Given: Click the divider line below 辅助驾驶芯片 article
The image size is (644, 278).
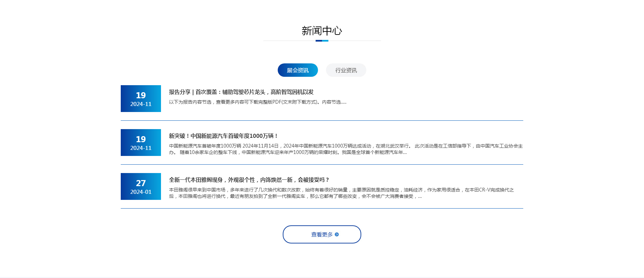Looking at the screenshot, I should (322, 120).
